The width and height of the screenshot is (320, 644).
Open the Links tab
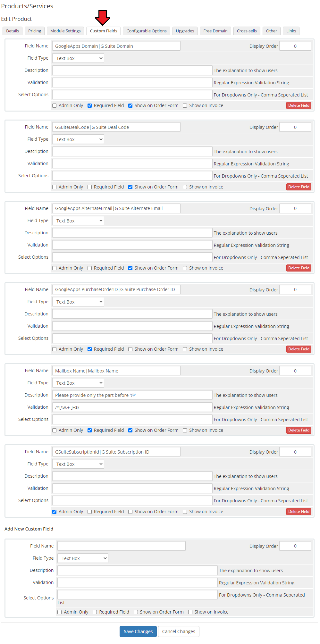[291, 31]
